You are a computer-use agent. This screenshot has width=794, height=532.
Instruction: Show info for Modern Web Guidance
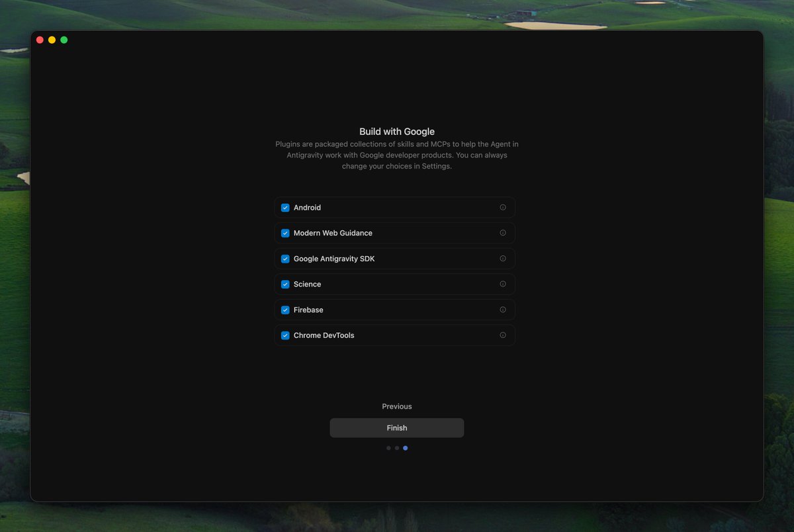click(x=503, y=233)
